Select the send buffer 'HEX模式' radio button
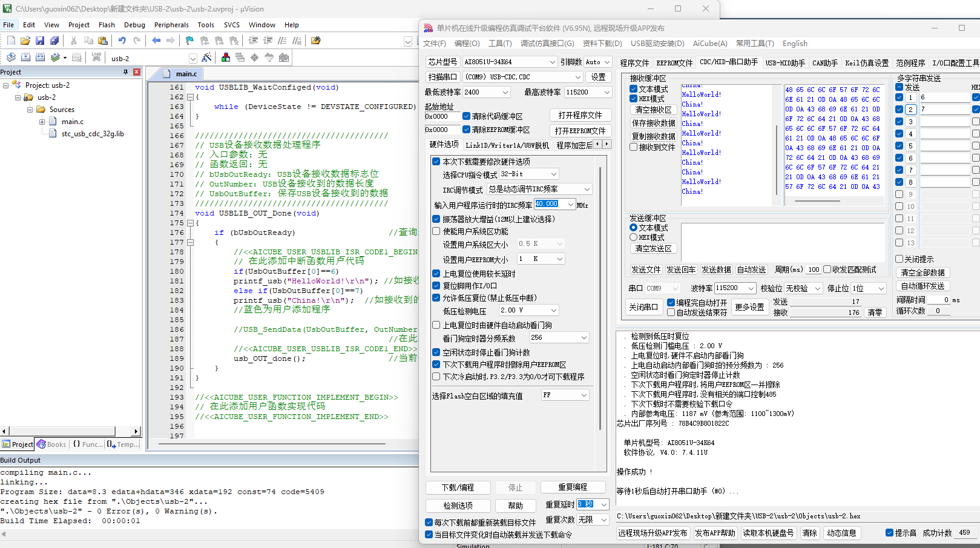980x548 pixels. point(633,237)
